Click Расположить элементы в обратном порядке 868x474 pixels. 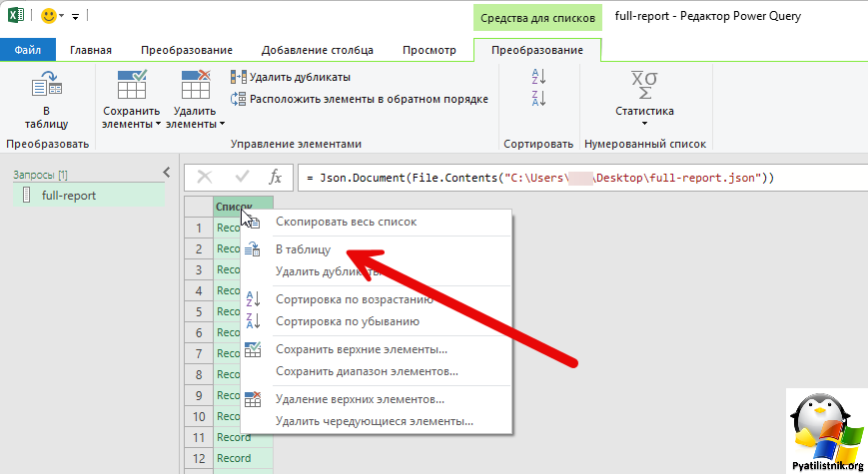(x=360, y=99)
